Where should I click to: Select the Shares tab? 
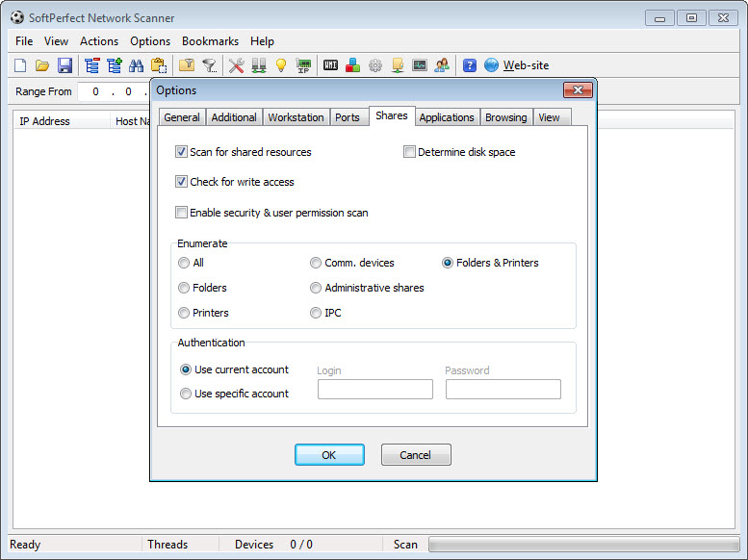[x=392, y=115]
